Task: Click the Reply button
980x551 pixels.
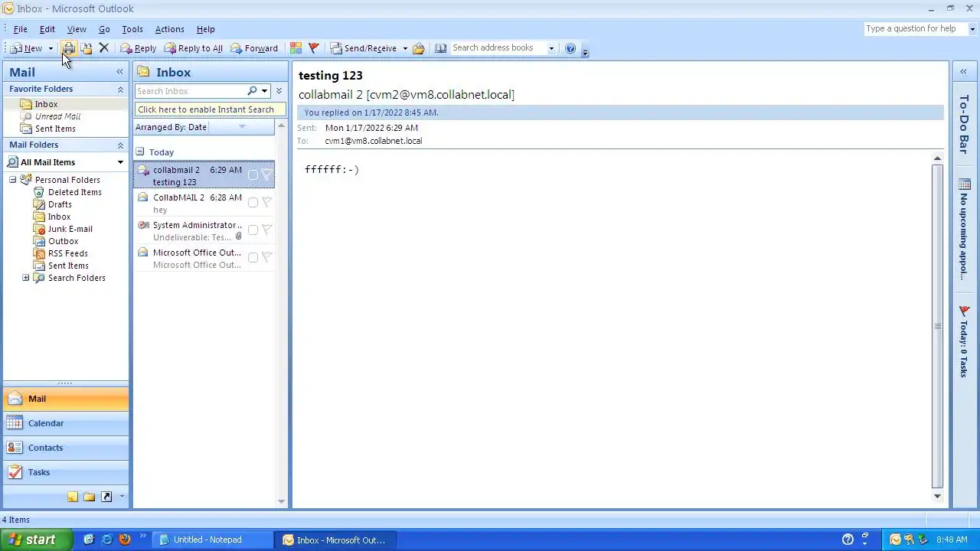Action: (139, 48)
